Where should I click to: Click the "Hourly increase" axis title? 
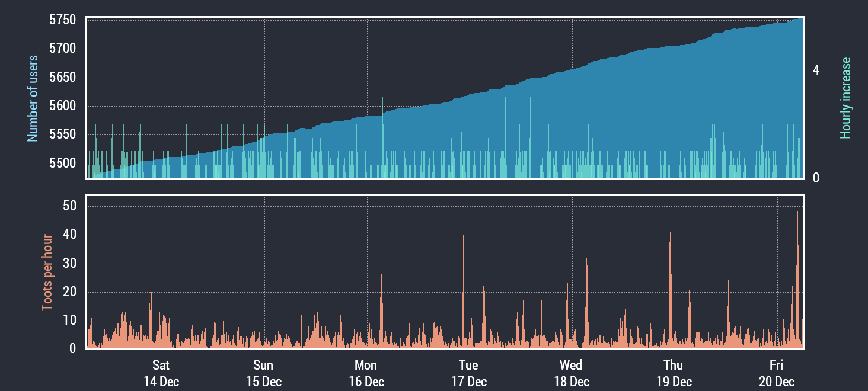(845, 98)
